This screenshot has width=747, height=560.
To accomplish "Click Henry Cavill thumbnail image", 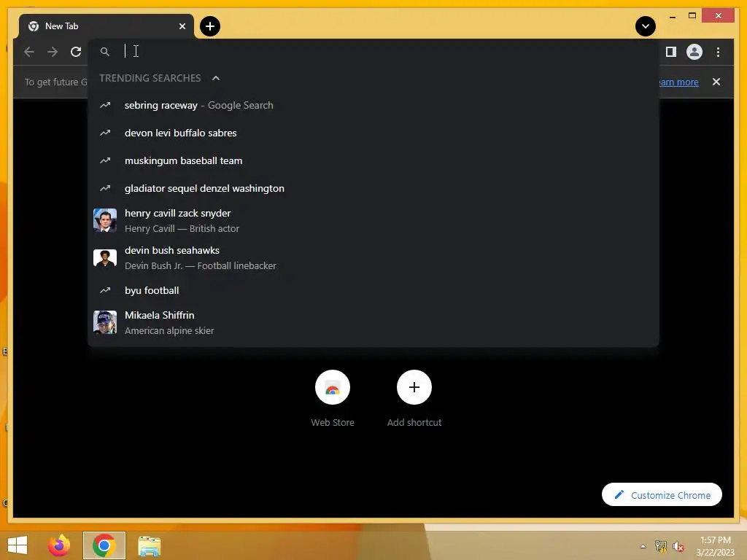I will click(x=105, y=220).
